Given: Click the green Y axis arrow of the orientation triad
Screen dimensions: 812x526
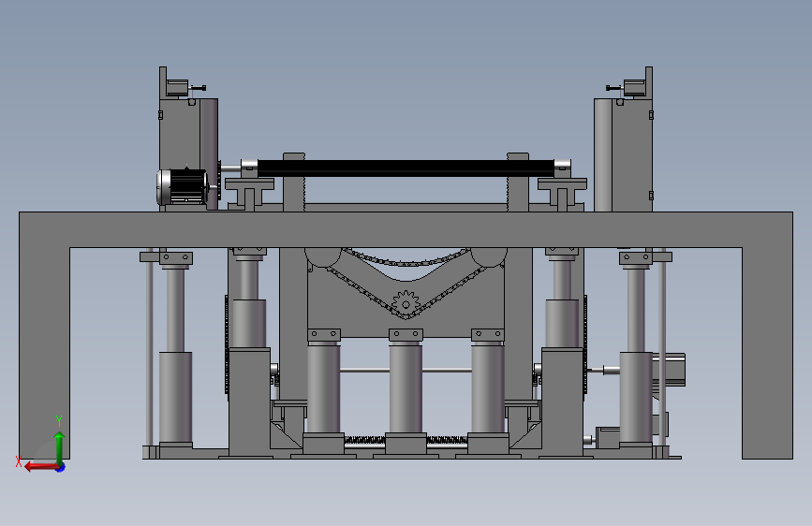Looking at the screenshot, I should point(59,446).
